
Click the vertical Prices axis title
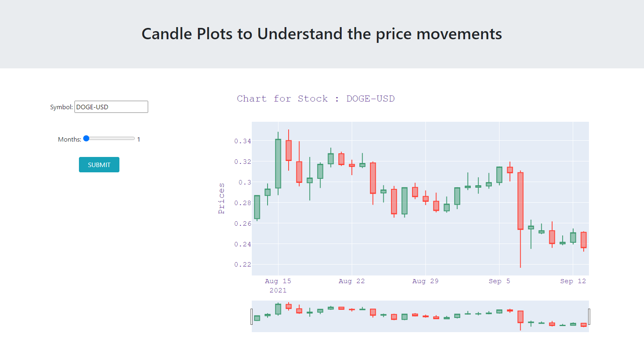pos(221,199)
